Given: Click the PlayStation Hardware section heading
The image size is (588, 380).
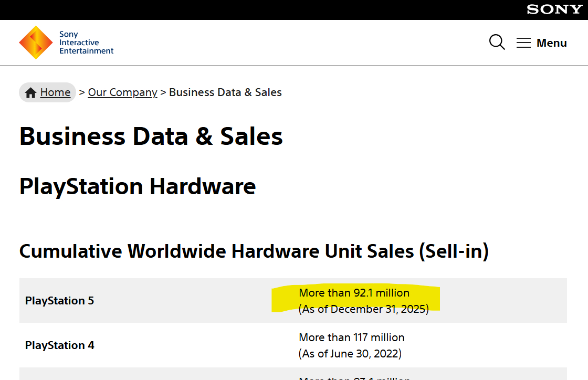Looking at the screenshot, I should 138,186.
